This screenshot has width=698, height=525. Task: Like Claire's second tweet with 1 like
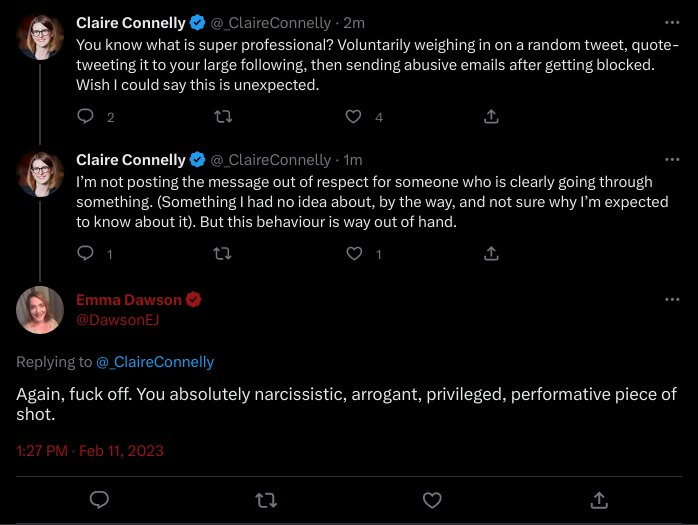[354, 253]
